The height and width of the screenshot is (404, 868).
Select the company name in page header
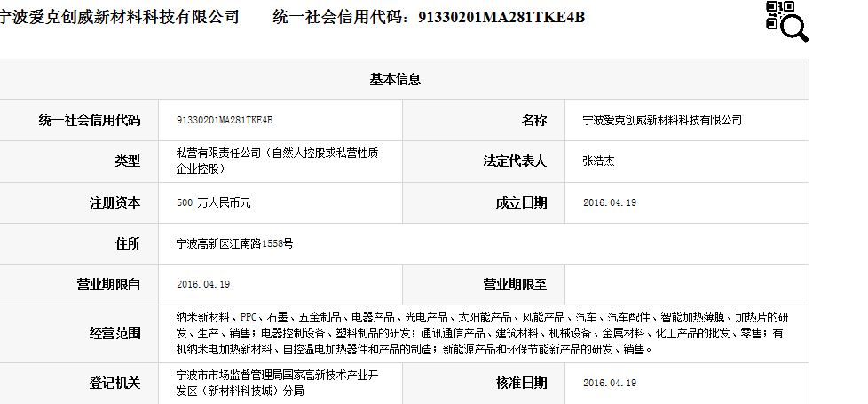119,17
